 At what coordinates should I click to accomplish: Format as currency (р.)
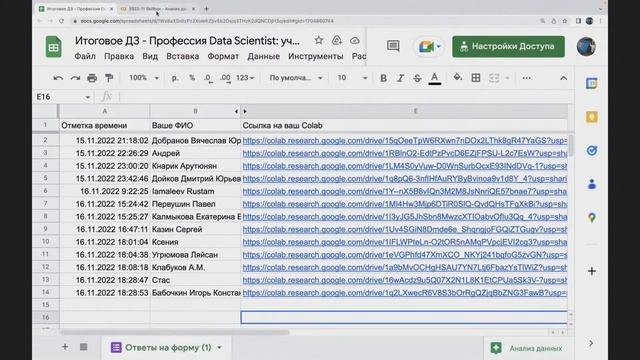pos(175,78)
